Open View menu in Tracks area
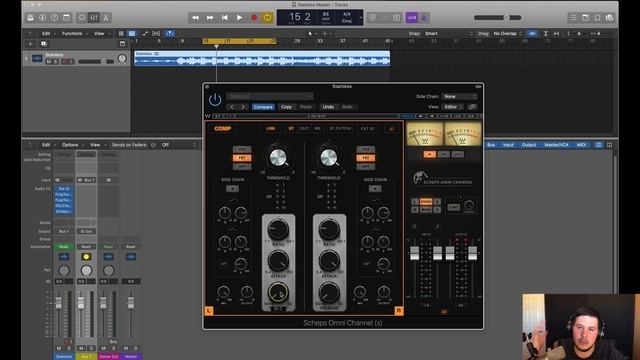The height and width of the screenshot is (360, 640). click(99, 33)
